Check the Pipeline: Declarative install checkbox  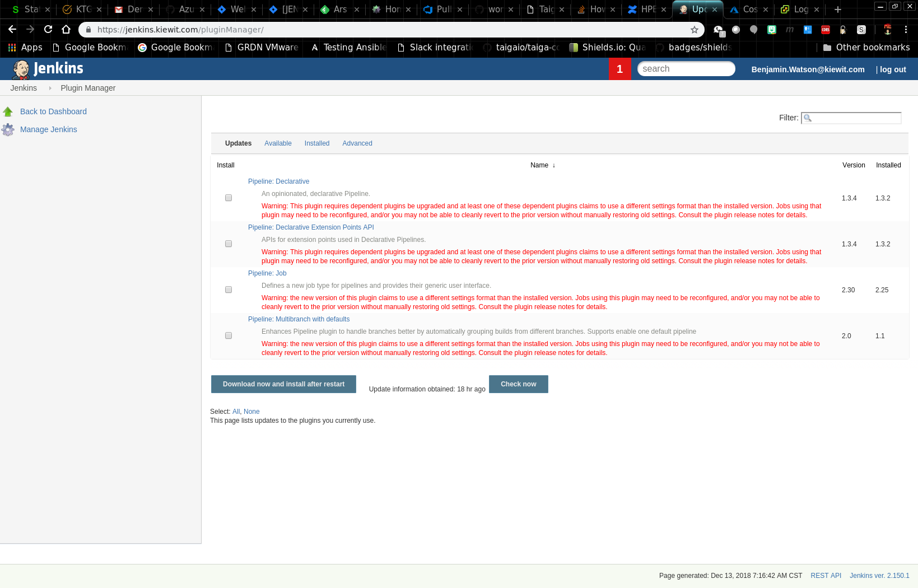click(228, 198)
